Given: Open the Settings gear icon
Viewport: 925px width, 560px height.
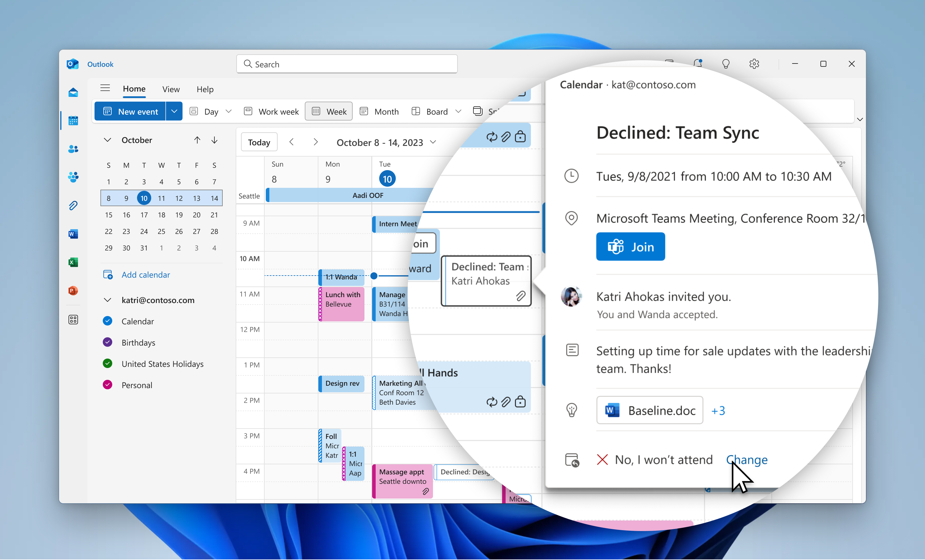Looking at the screenshot, I should click(x=754, y=64).
